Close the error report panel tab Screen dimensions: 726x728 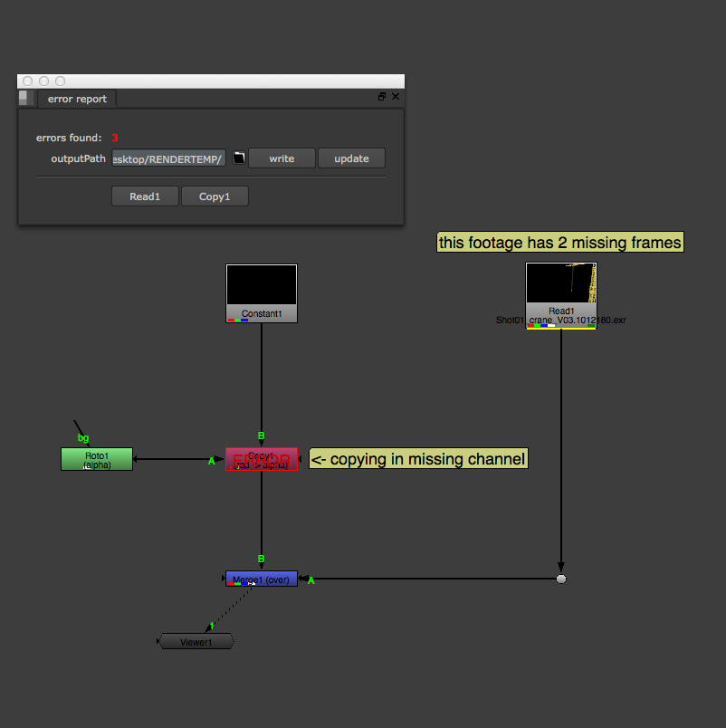tap(396, 97)
